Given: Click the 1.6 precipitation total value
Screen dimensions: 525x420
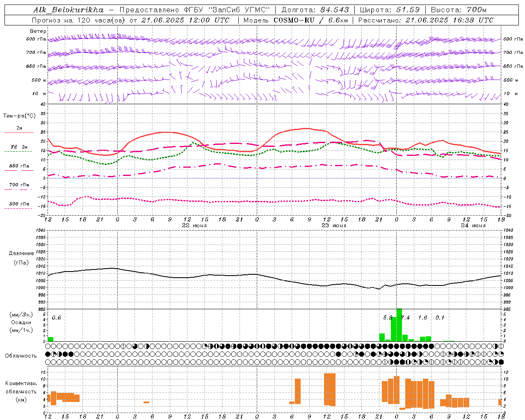Looking at the screenshot, I should 422,318.
